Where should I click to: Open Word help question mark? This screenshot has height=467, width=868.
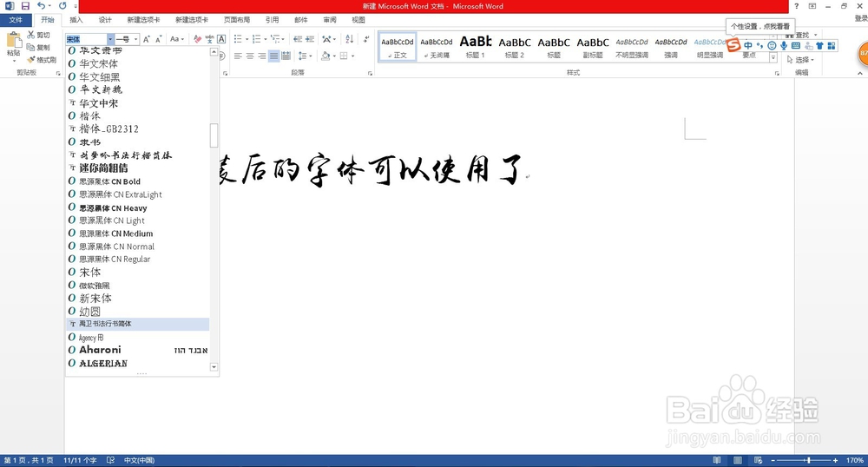[797, 6]
